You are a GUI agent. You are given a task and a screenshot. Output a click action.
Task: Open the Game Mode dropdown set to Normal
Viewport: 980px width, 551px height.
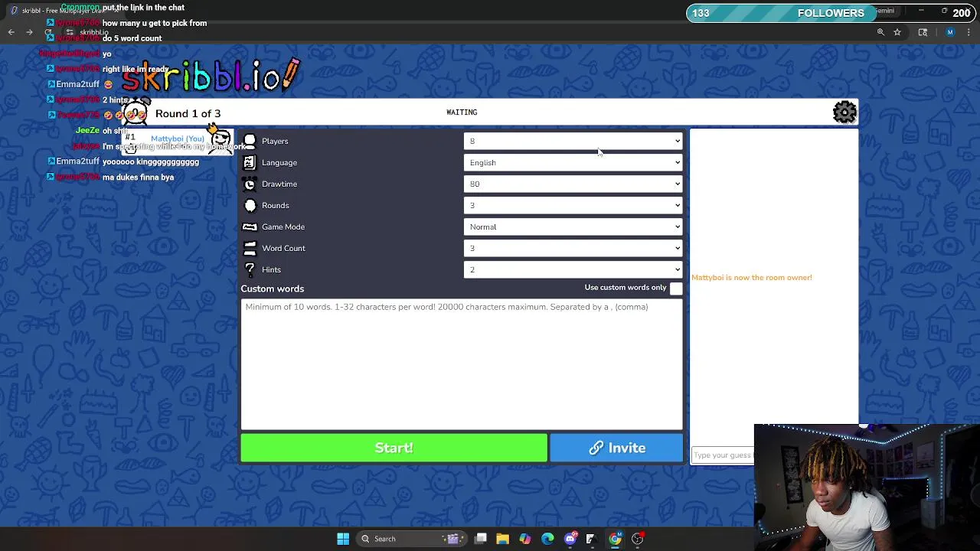coord(573,227)
